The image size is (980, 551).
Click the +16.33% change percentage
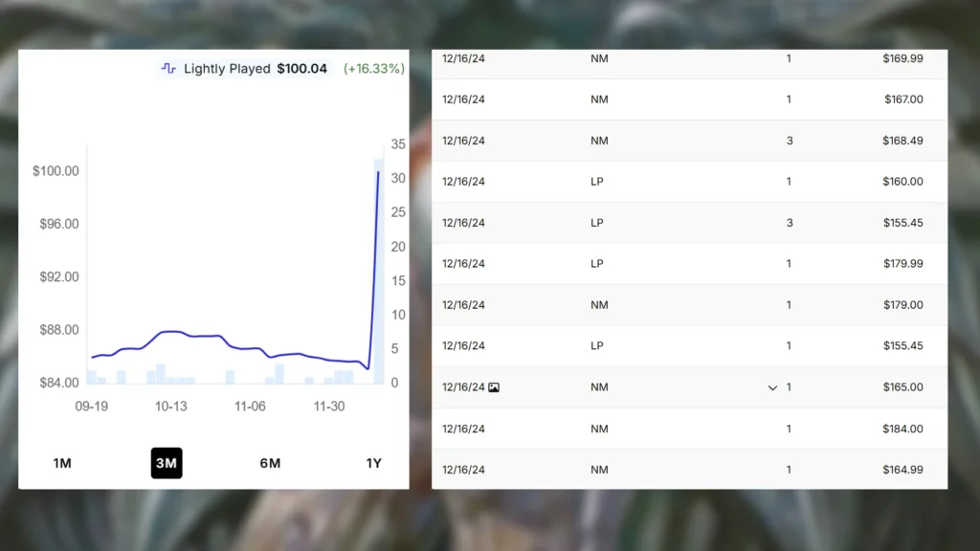373,69
